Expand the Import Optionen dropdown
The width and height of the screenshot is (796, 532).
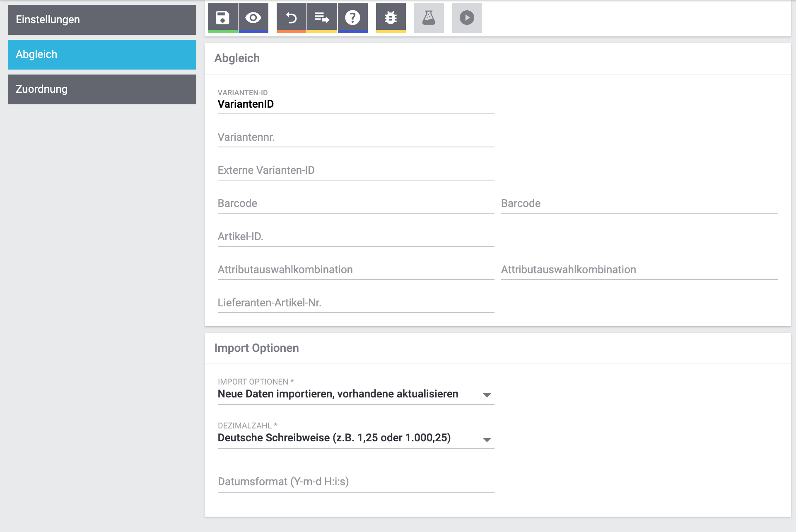pos(355,394)
